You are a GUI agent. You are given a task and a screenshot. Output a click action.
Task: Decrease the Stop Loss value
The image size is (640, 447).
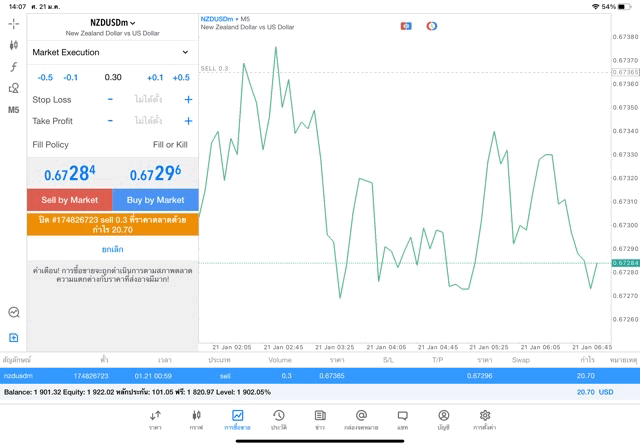(x=110, y=99)
